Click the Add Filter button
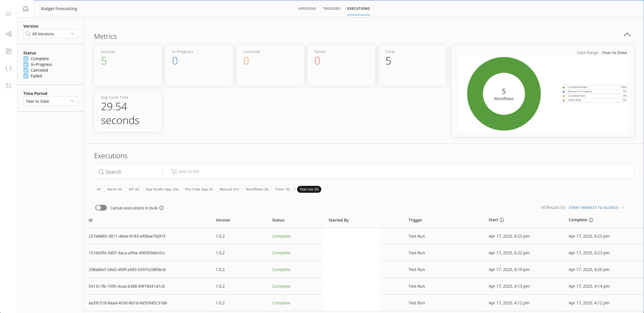Viewport: 644px width, 313px height. (x=185, y=172)
